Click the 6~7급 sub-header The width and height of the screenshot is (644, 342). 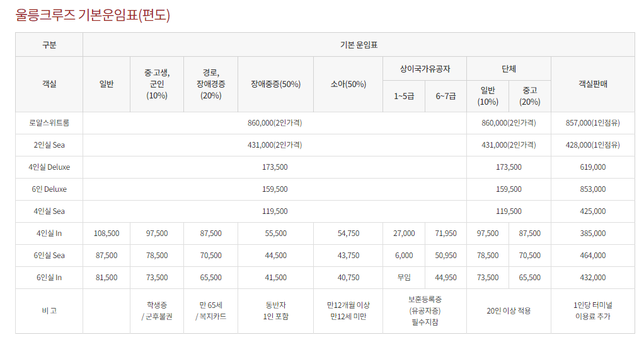tap(446, 96)
